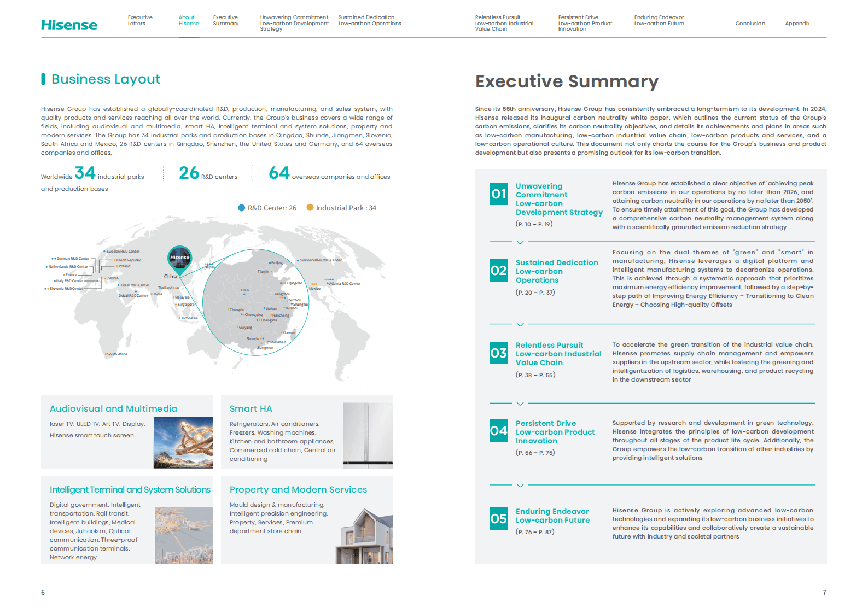The width and height of the screenshot is (868, 614).
Task: Click the Atlanta R&D Center map label
Action: 345,284
